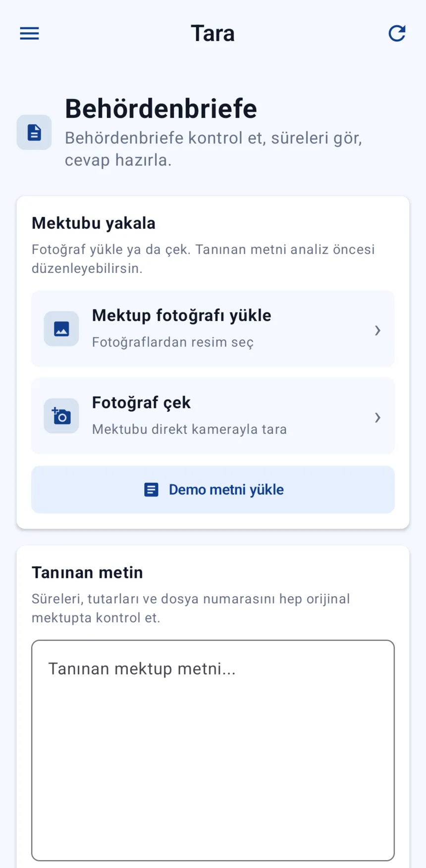
Task: Choose the Fotoğraf çek option
Action: point(213,416)
